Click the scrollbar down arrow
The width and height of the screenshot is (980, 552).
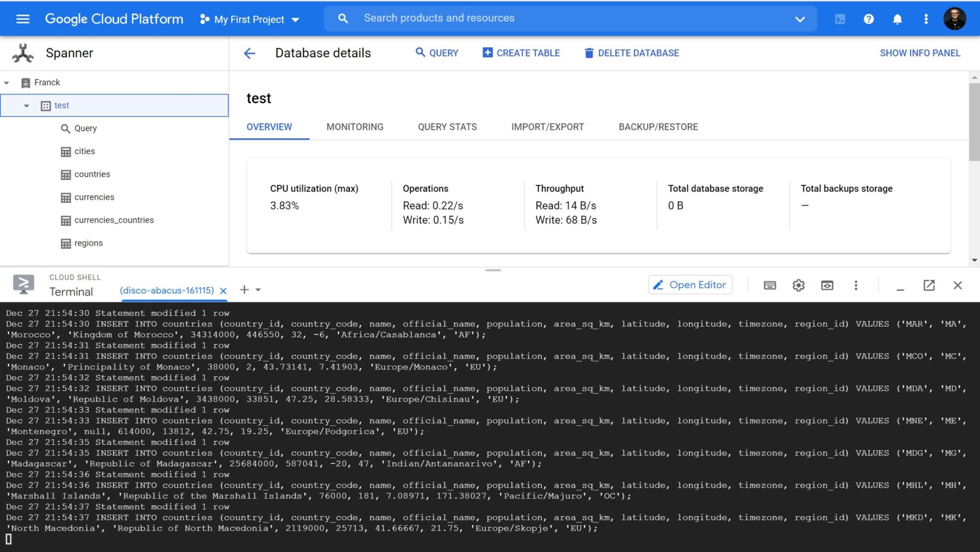pos(974,261)
